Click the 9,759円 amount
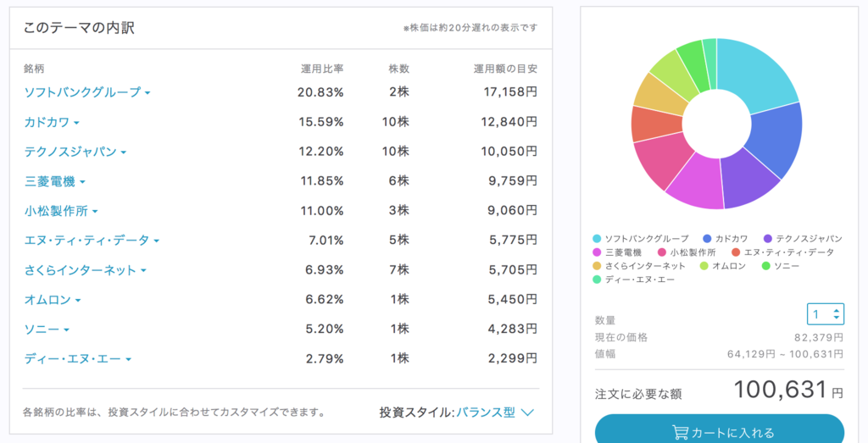The image size is (868, 443). click(513, 181)
